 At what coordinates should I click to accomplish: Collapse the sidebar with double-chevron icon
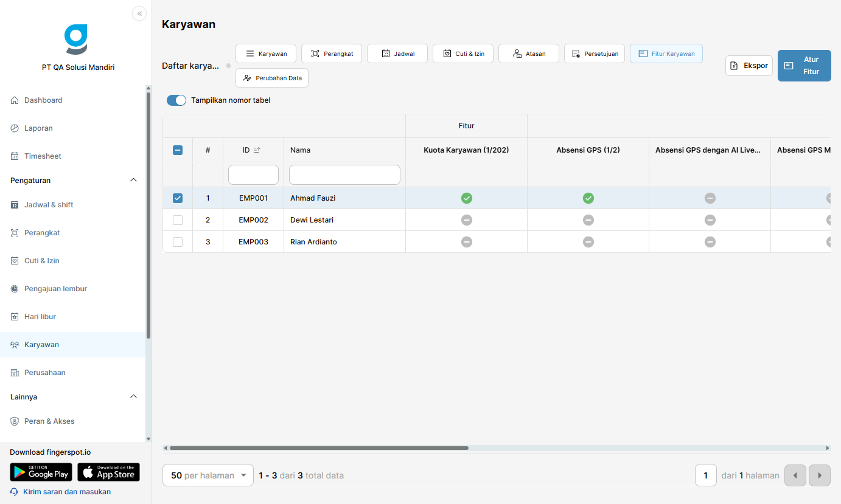[139, 13]
